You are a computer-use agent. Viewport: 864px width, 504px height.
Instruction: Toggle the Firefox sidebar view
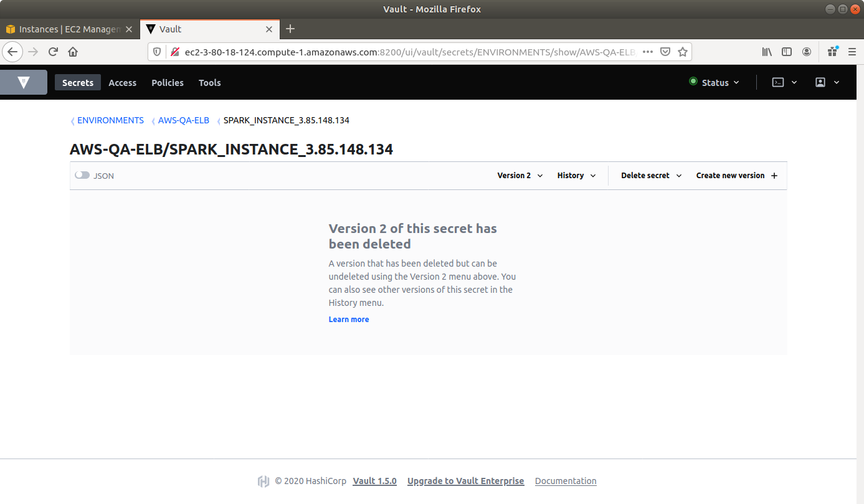point(787,52)
